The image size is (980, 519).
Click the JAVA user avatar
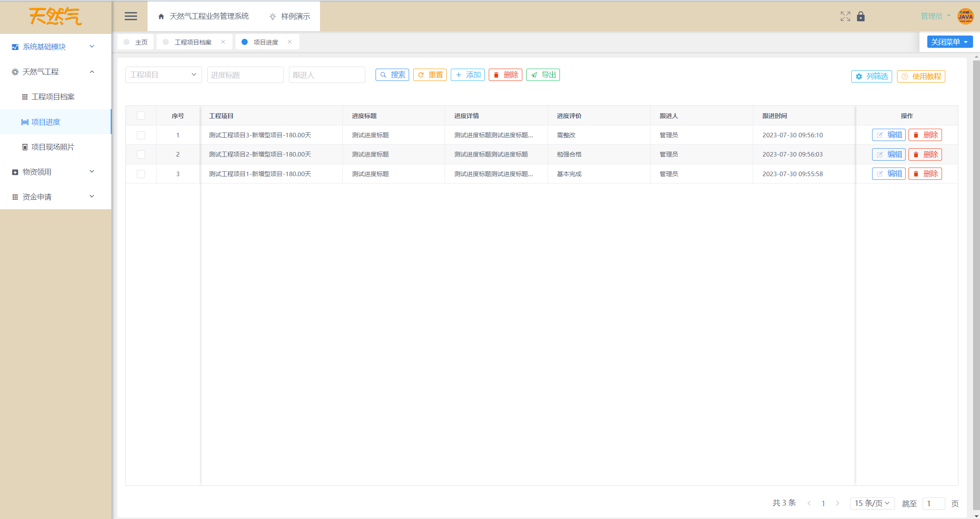coord(965,16)
